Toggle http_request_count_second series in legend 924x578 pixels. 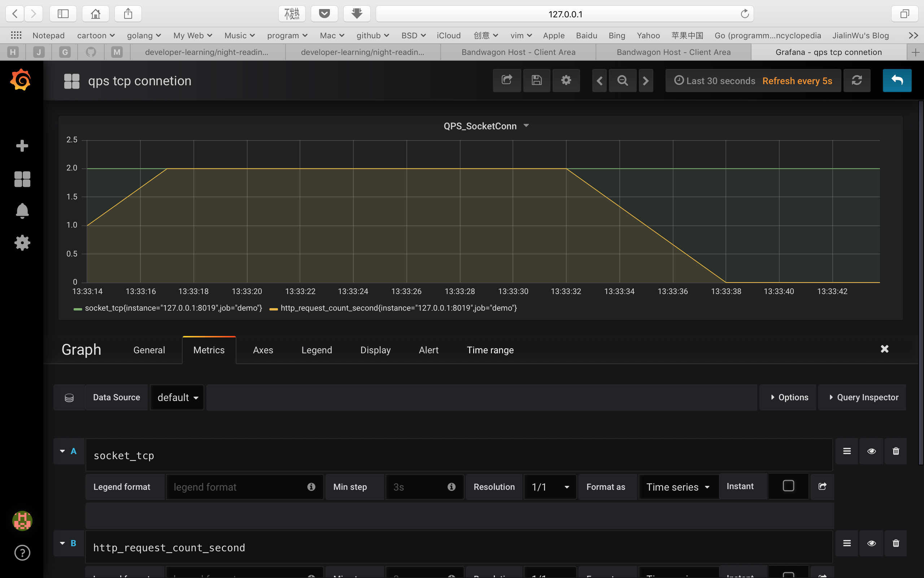[x=398, y=308]
